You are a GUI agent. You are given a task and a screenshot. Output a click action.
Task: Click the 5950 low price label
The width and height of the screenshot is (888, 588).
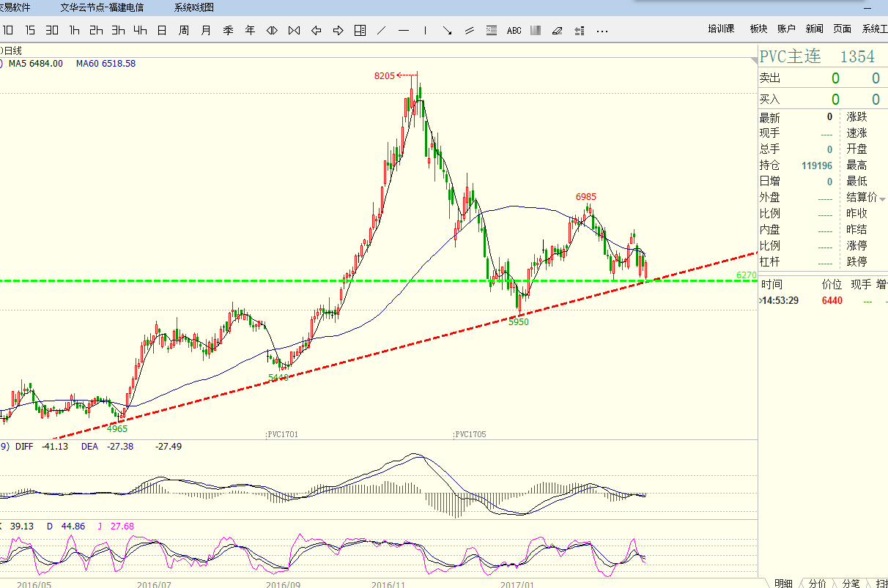pos(519,321)
